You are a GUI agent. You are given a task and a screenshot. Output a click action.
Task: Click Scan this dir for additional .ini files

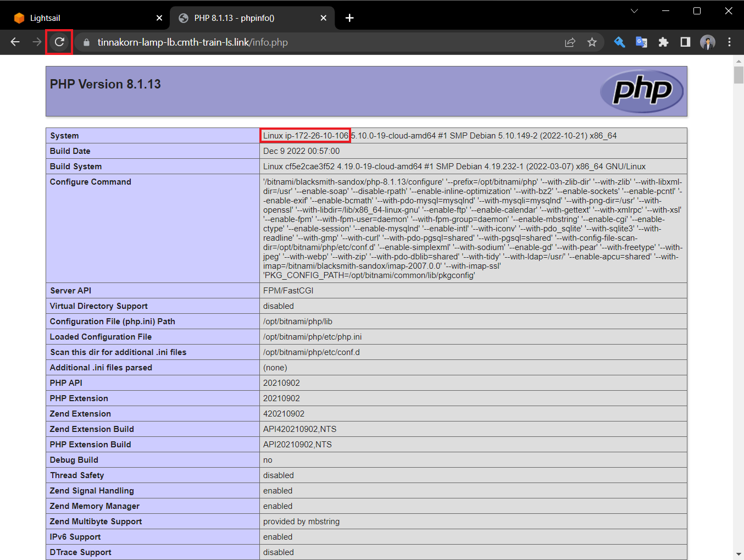click(x=118, y=352)
